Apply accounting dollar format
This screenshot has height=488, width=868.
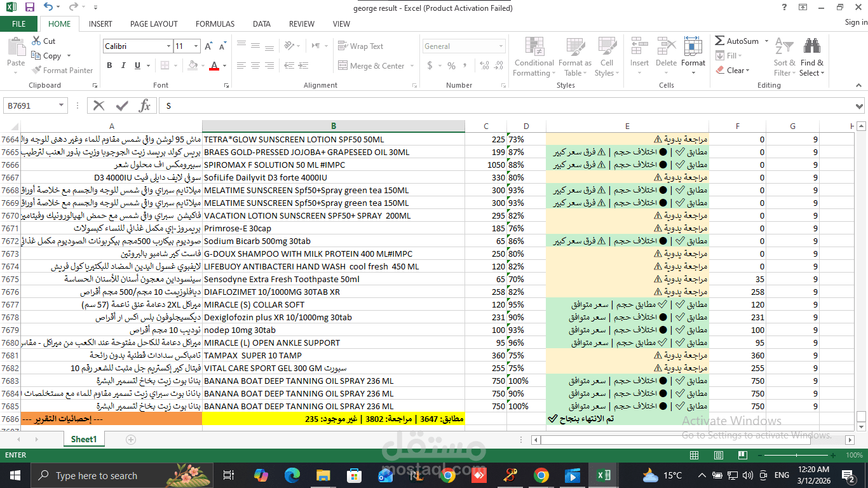[x=430, y=65]
